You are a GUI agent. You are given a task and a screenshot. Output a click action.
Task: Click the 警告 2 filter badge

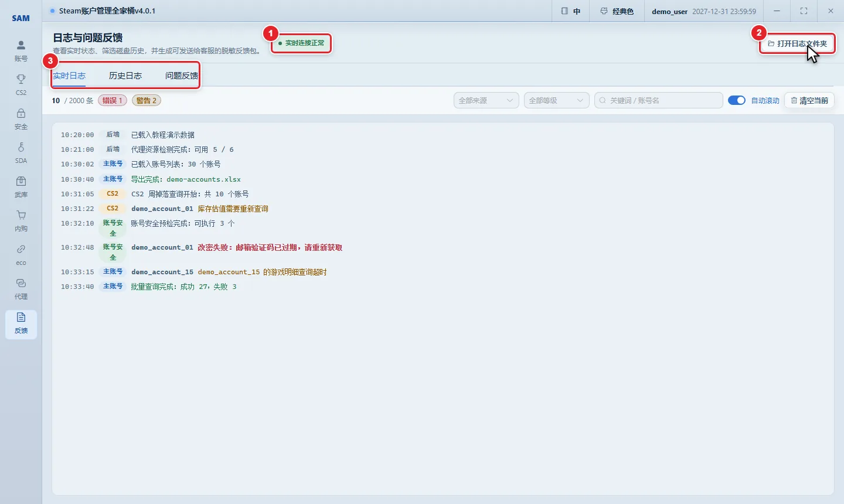click(147, 100)
